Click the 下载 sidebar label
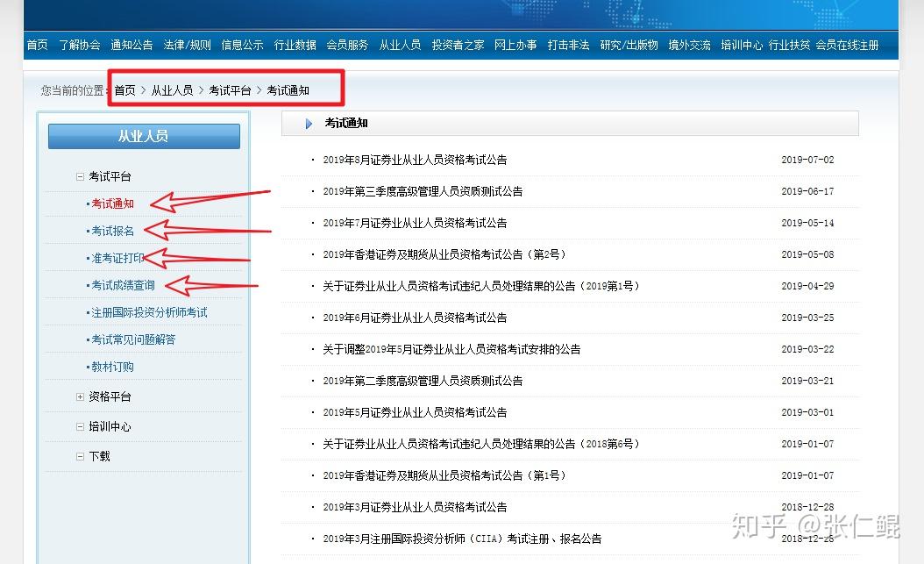This screenshot has width=924, height=564. click(100, 456)
